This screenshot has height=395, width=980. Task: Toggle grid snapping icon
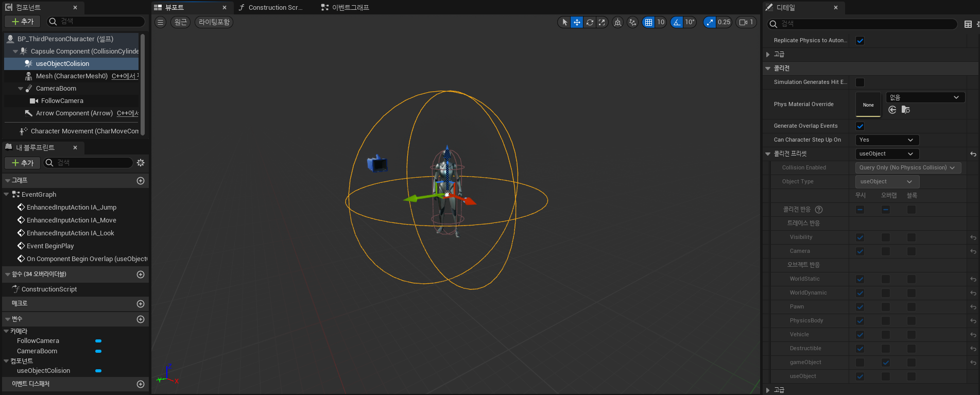(x=648, y=22)
